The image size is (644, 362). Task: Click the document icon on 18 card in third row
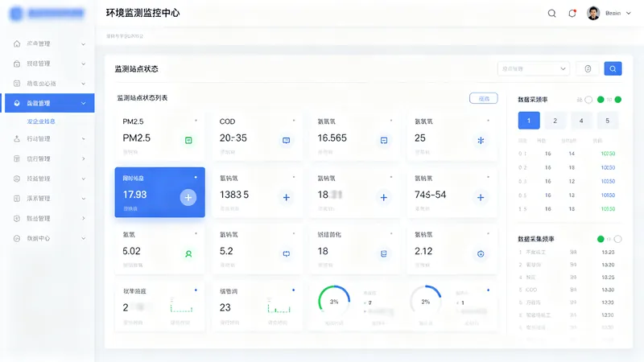click(384, 254)
